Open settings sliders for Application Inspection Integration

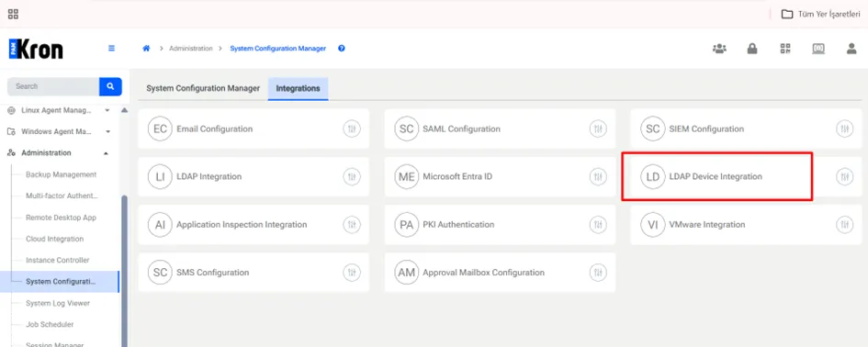click(352, 225)
